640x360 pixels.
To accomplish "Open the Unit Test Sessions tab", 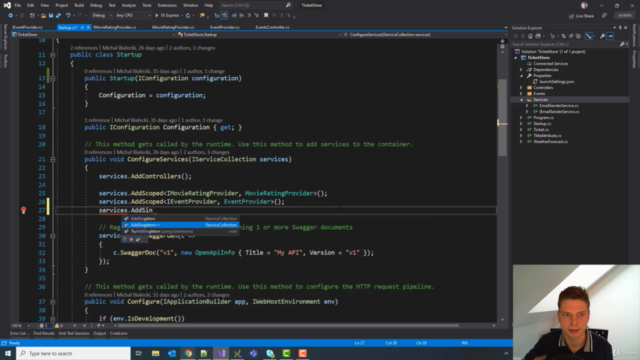I will pos(74,333).
